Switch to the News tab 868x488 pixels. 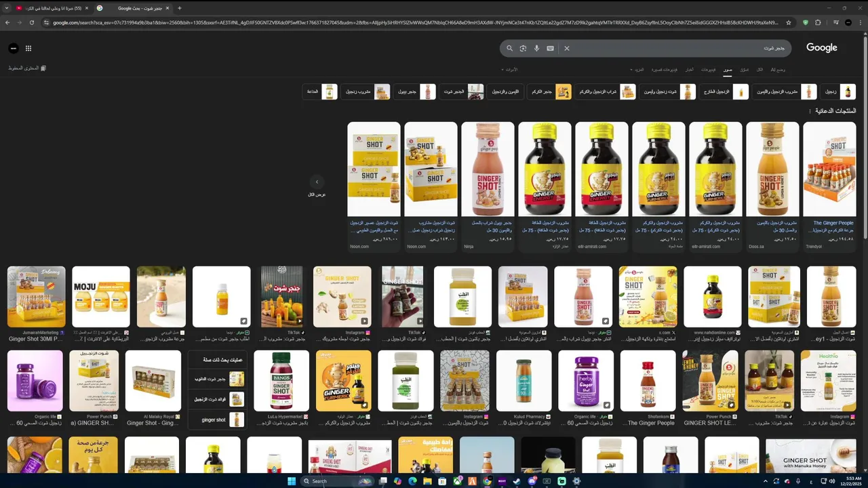(x=689, y=70)
